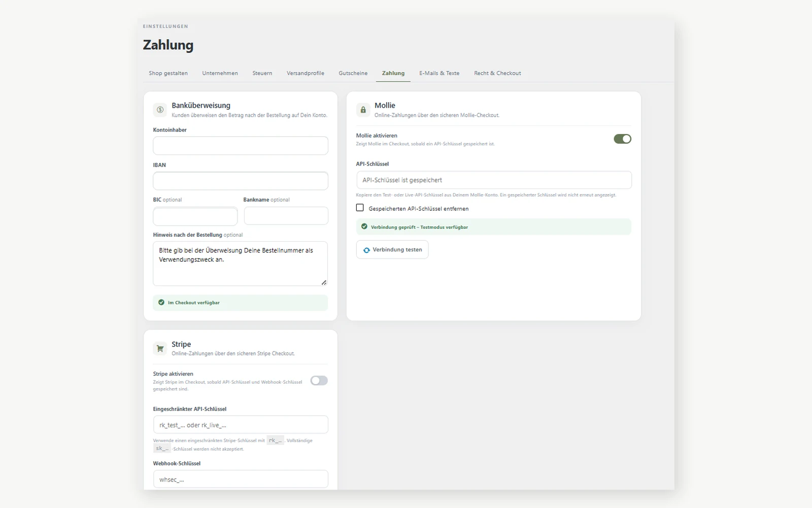
Task: Switch to E-Mails & Texte tab
Action: (x=439, y=73)
